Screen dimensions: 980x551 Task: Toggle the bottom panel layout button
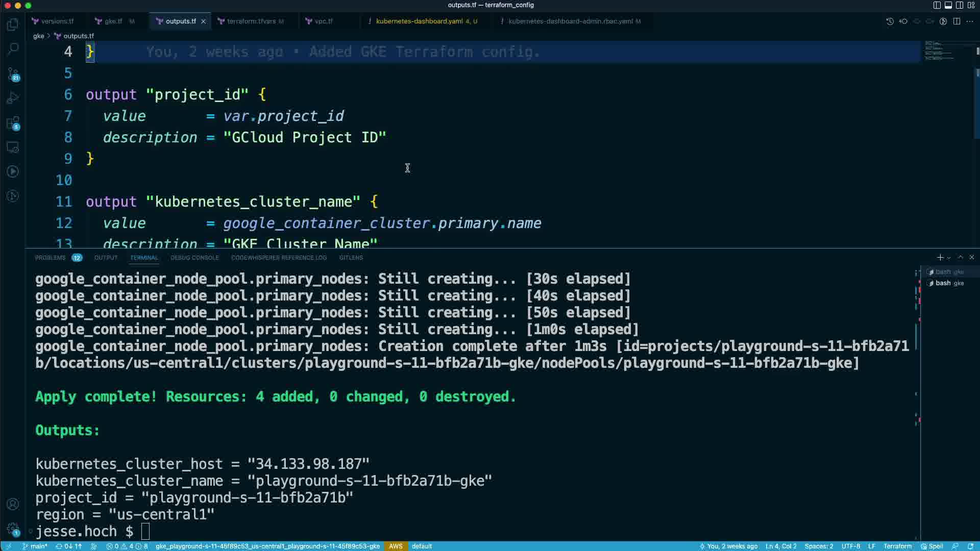point(948,5)
